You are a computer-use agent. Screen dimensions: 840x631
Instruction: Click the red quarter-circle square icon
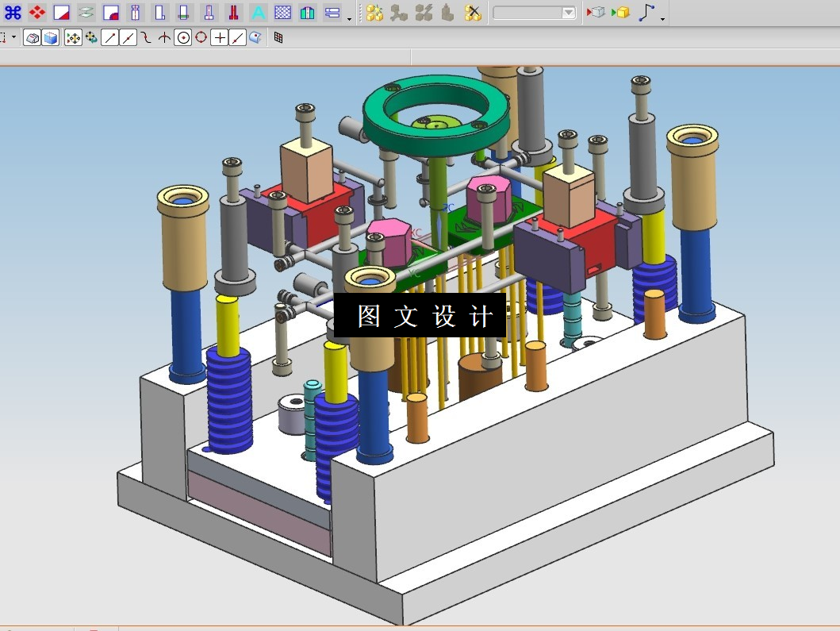[x=111, y=12]
